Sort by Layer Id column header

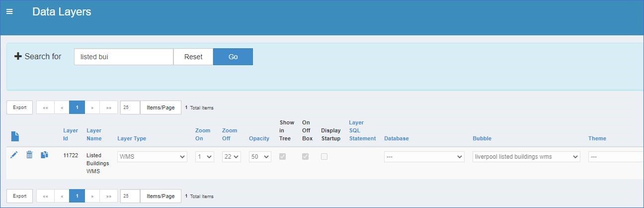[71, 134]
